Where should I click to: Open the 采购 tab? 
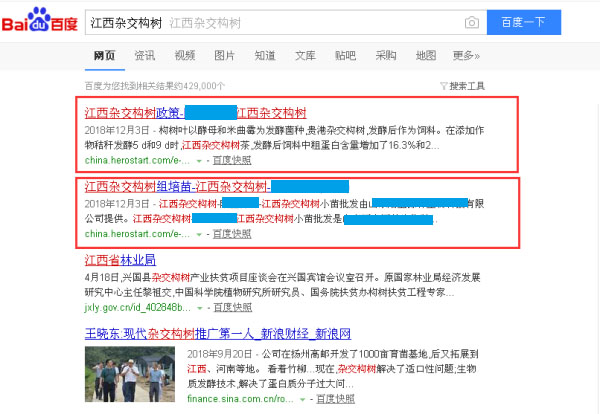(x=386, y=56)
